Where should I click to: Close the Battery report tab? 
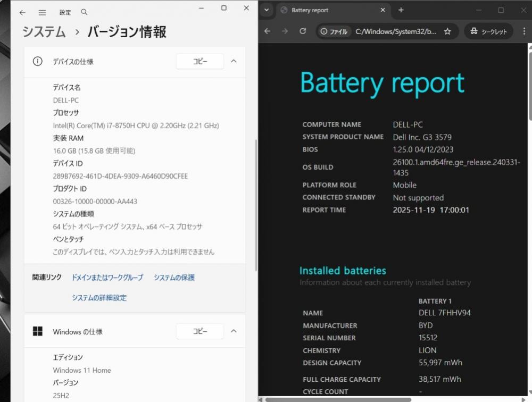point(382,10)
